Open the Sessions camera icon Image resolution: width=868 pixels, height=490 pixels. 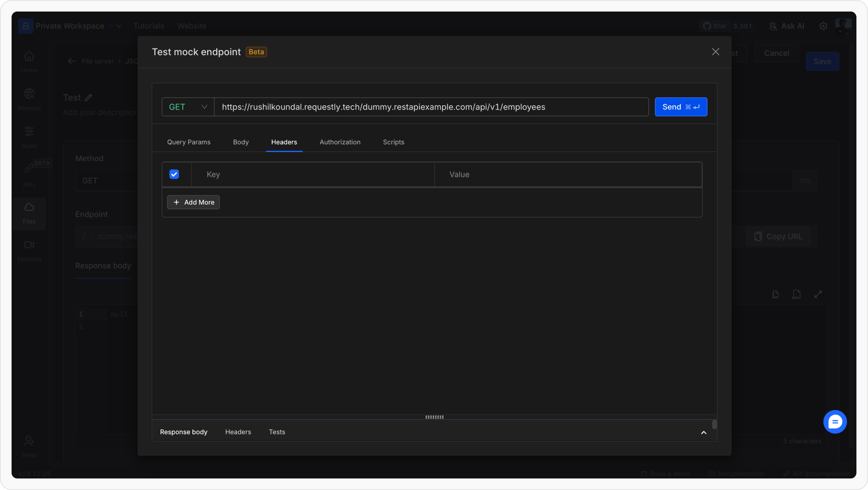pos(29,245)
